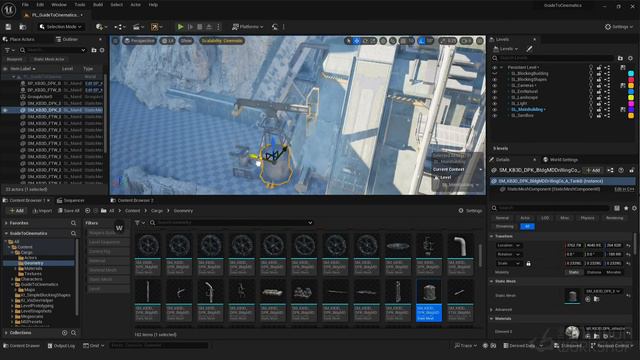The height and width of the screenshot is (360, 640).
Task: Click the cyan color swatch for SL_BlockingBuilding
Action: pos(631,73)
